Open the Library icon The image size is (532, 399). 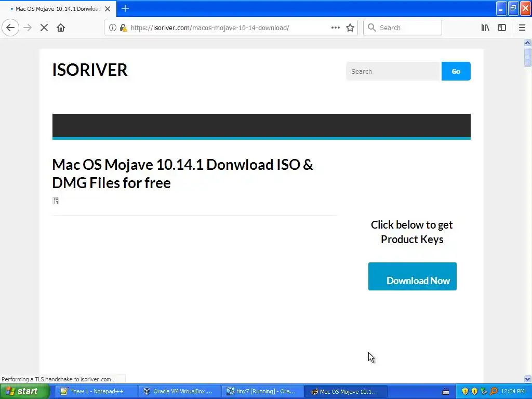coord(485,28)
